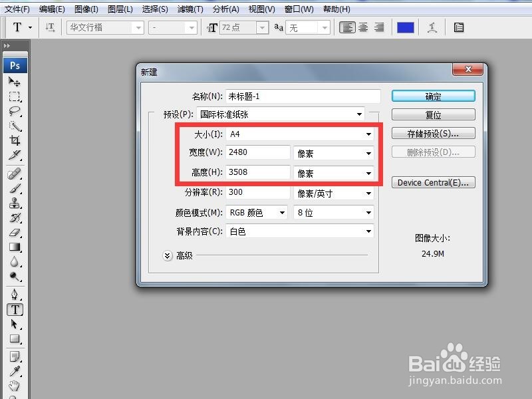Viewport: 532px width, 399px height.
Task: Select the Lasso tool
Action: [x=15, y=110]
